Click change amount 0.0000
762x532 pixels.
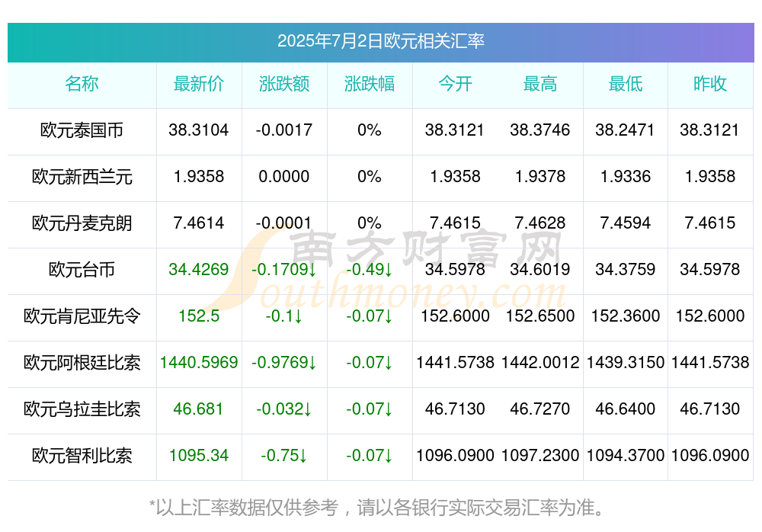tap(284, 176)
